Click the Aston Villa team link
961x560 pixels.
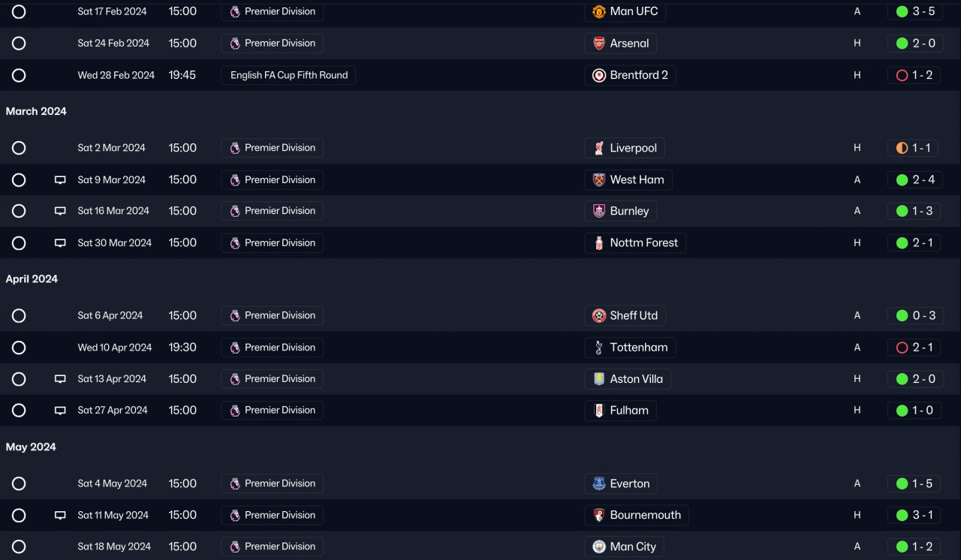click(636, 379)
